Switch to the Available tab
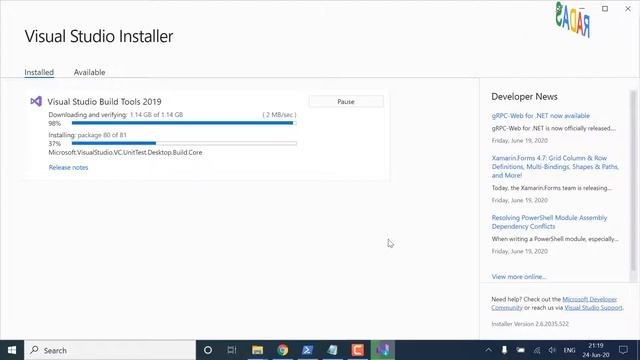Viewport: 640px width, 360px height. pyautogui.click(x=89, y=72)
